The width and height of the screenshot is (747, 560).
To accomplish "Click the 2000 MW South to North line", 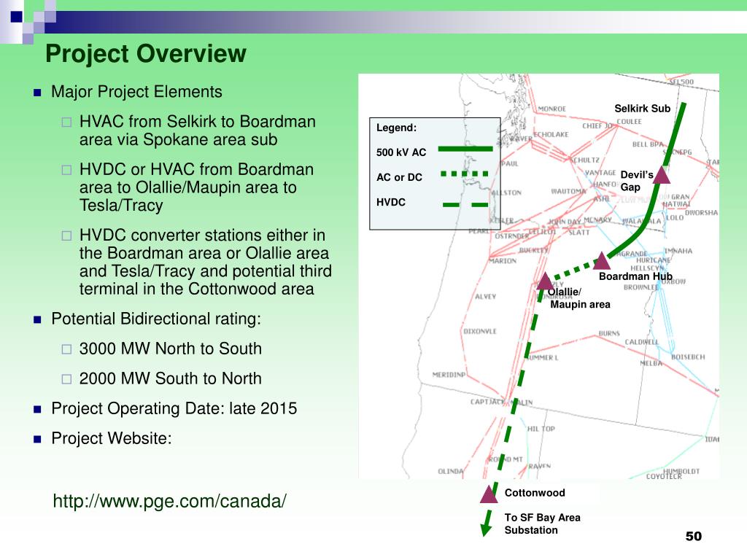I will pos(171,378).
